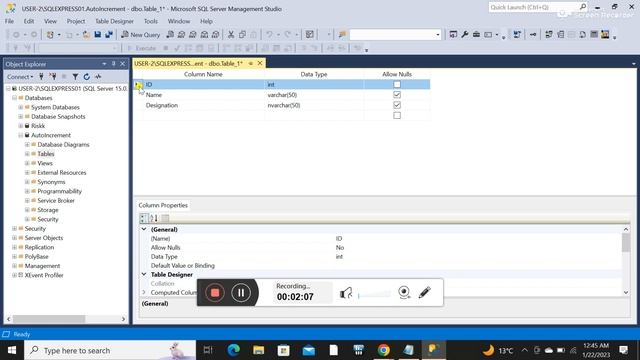Click the Object Explorer filter funnel icon

click(75, 76)
